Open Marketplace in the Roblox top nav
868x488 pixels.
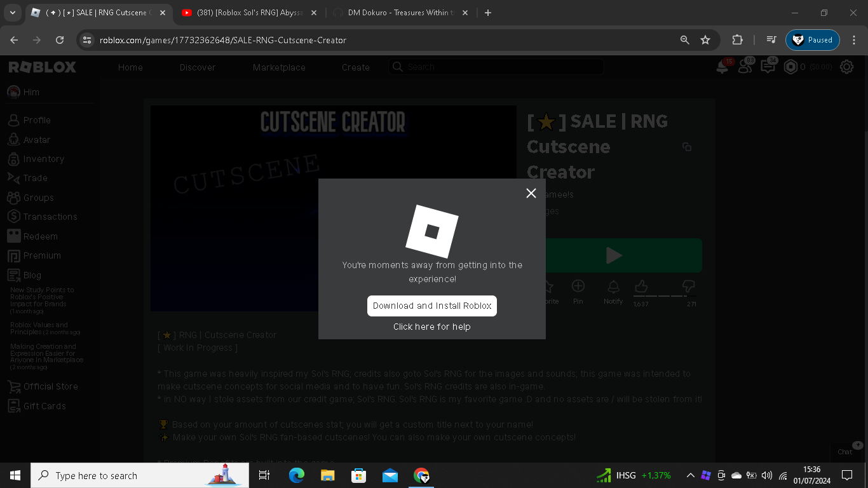point(279,67)
